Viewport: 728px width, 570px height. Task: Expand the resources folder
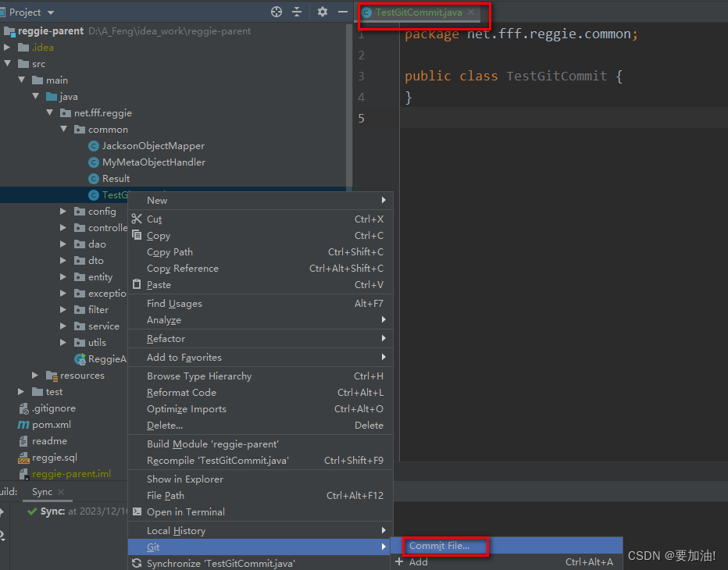(35, 375)
